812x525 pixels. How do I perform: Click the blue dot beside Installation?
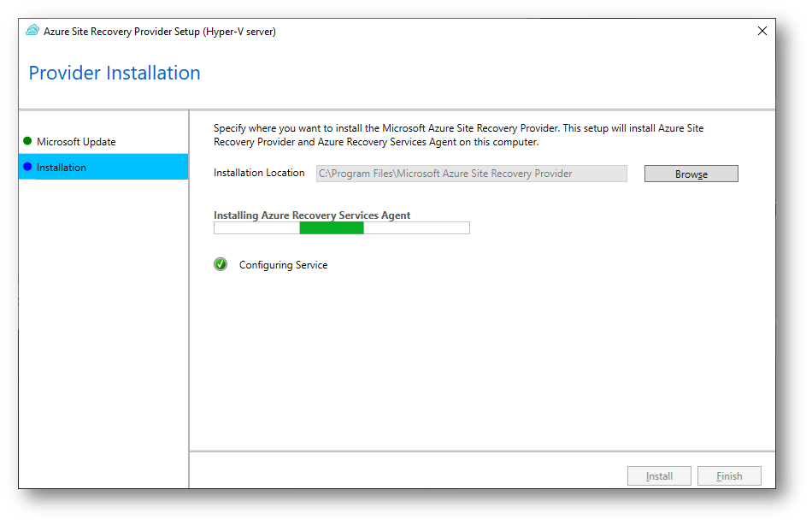tap(27, 167)
